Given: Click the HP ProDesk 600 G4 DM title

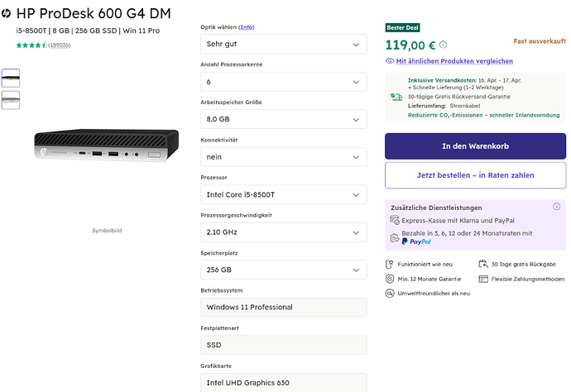Looking at the screenshot, I should (x=94, y=14).
